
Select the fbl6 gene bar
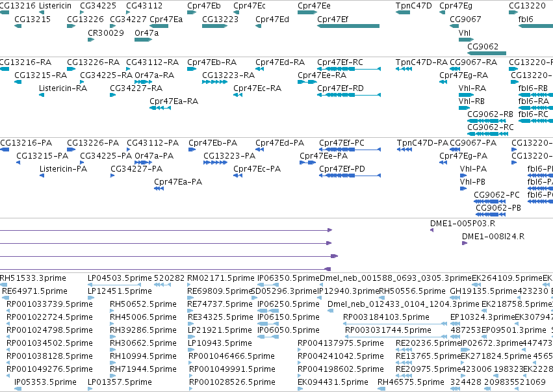(x=535, y=26)
